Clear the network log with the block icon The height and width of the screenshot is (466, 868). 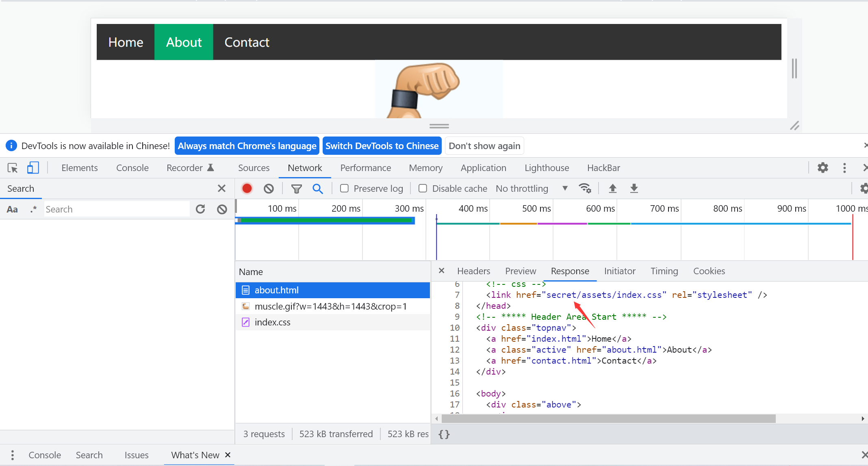(269, 188)
